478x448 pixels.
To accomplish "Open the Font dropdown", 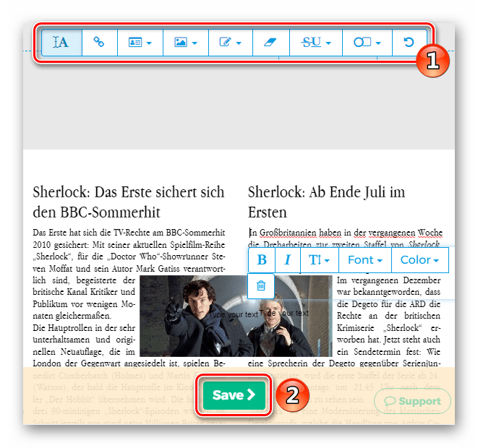I will (365, 260).
